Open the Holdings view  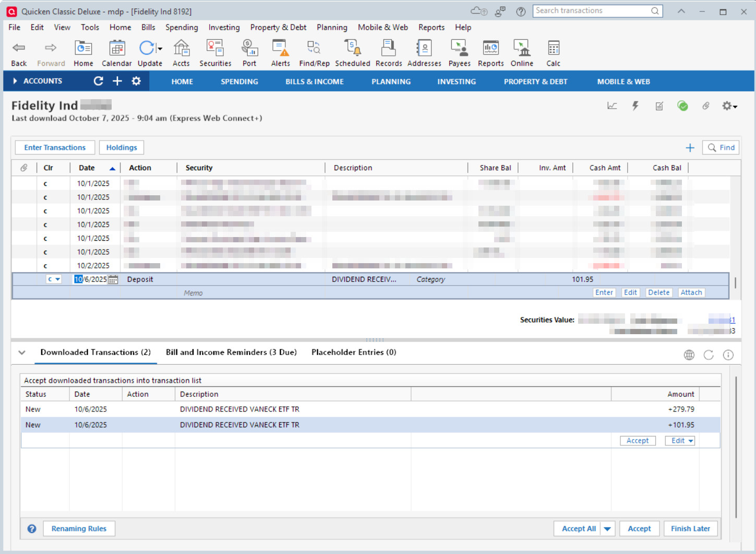point(122,148)
